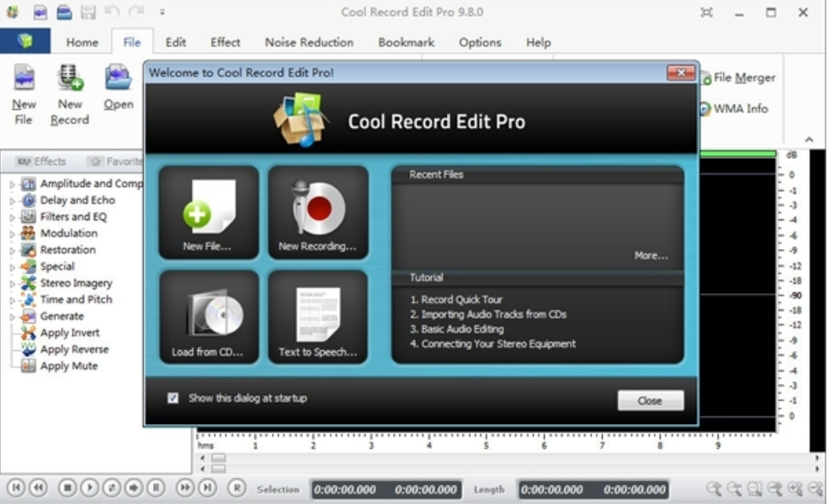This screenshot has width=828, height=504.
Task: Go to the Bookmark tab
Action: (x=406, y=42)
